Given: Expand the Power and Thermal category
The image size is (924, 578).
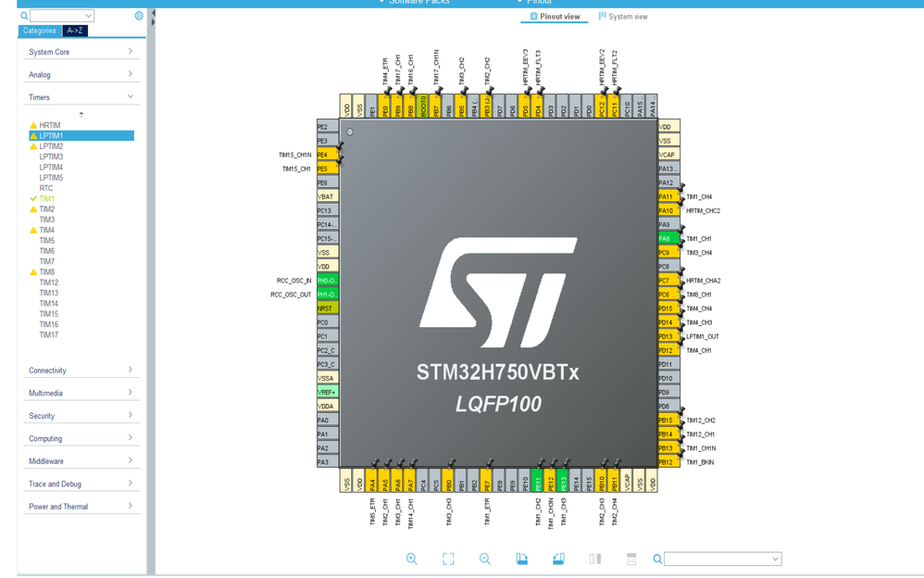Looking at the screenshot, I should tap(81, 507).
